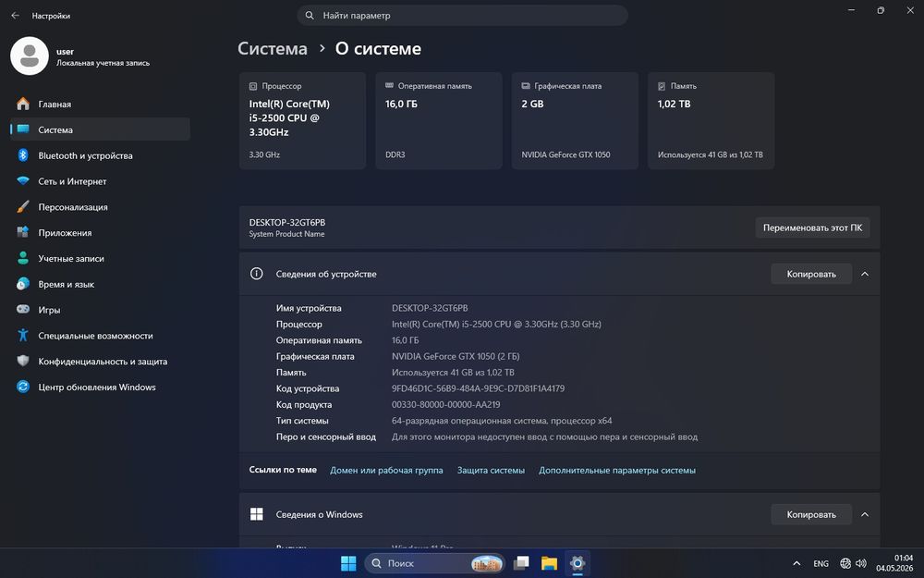Open Время и язык settings
The image size is (924, 578).
(x=100, y=284)
